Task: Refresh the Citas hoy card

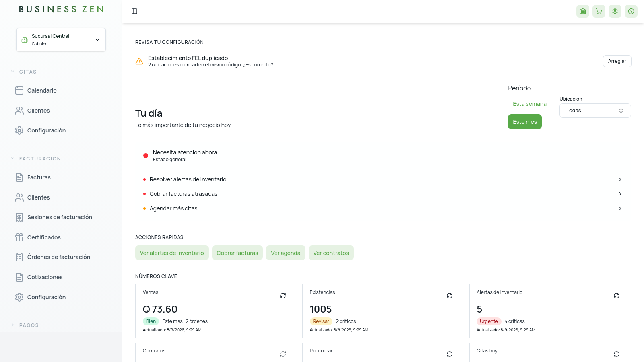Action: tap(617, 354)
